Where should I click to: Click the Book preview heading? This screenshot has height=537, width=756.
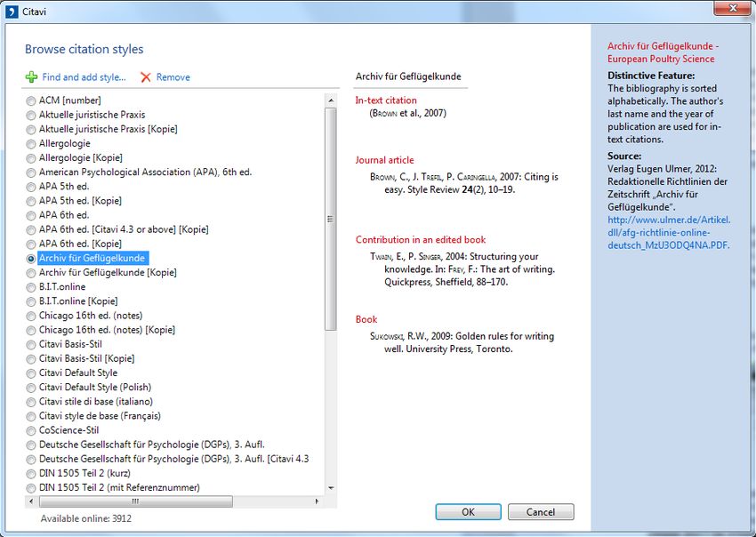(x=366, y=319)
